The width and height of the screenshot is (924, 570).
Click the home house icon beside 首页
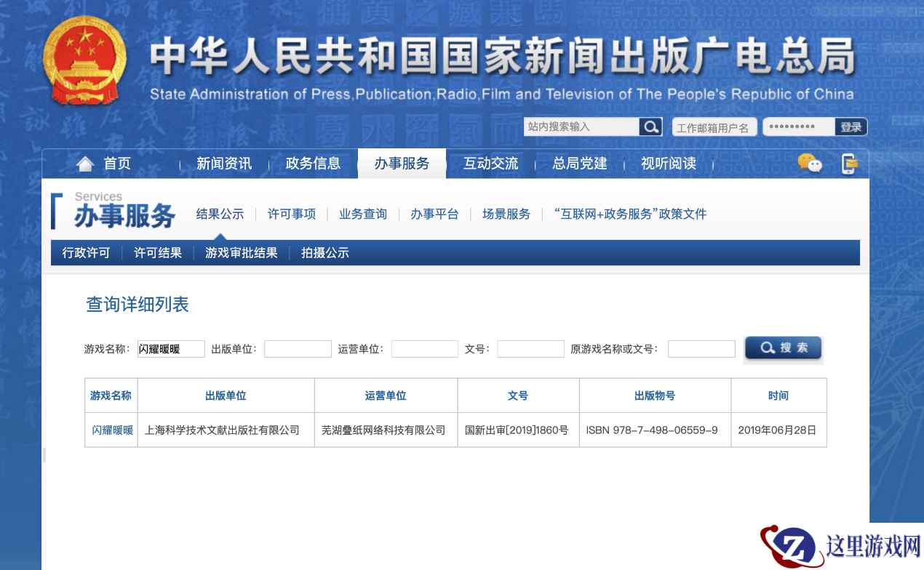85,164
